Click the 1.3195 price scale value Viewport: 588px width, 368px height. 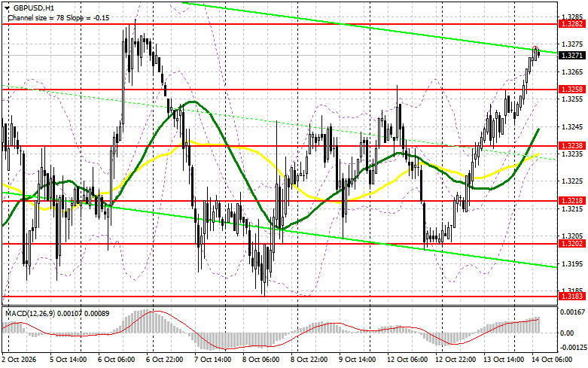click(572, 264)
